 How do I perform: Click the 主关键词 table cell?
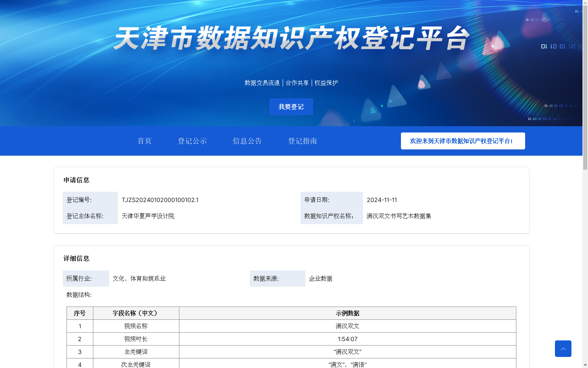pos(136,352)
